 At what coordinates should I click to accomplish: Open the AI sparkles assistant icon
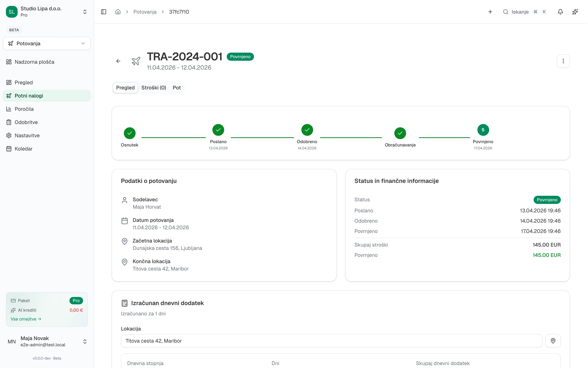575,12
